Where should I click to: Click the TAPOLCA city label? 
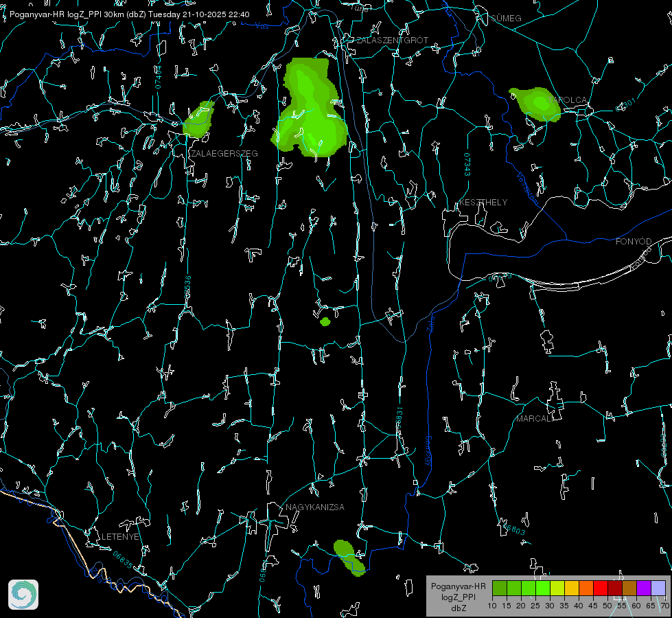tap(568, 100)
